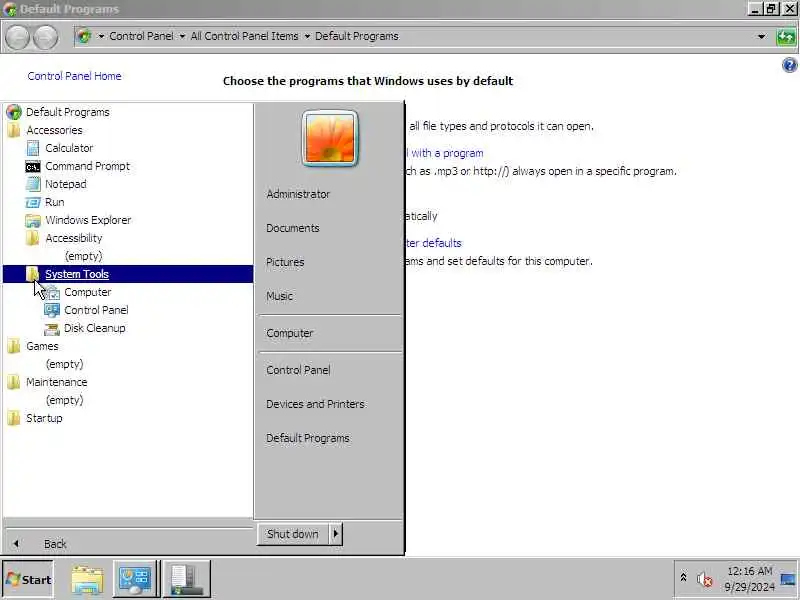Go to Control Panel Home
Screen dimensions: 800x600
(x=74, y=76)
